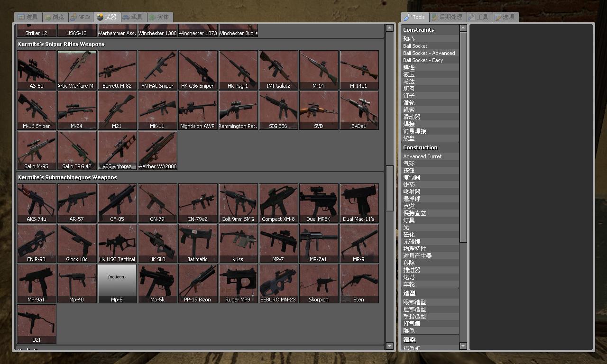Choose the PP-19 Bizon weapon
The image size is (607, 364).
[198, 284]
